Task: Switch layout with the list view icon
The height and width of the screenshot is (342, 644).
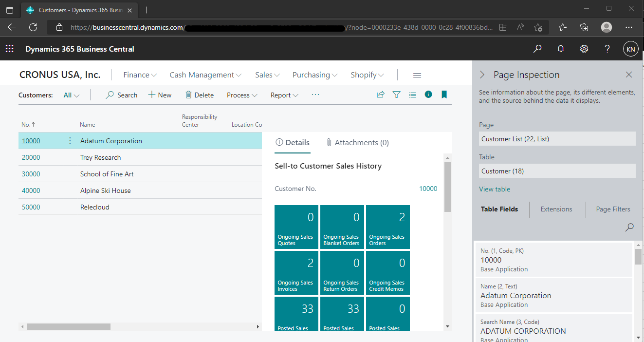Action: 412,95
